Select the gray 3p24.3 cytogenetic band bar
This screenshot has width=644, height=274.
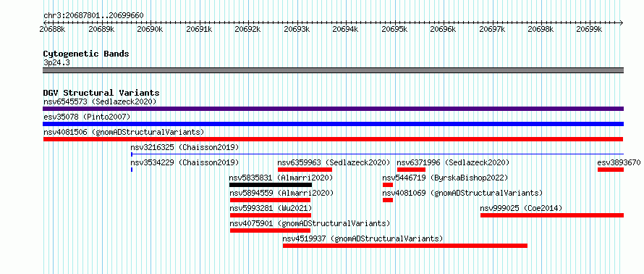pos(333,70)
